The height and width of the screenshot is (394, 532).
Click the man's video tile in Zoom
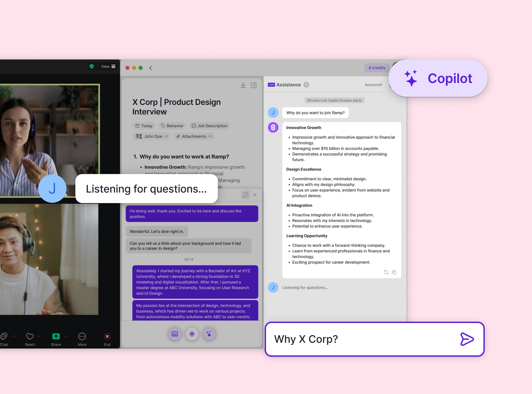click(x=49, y=259)
